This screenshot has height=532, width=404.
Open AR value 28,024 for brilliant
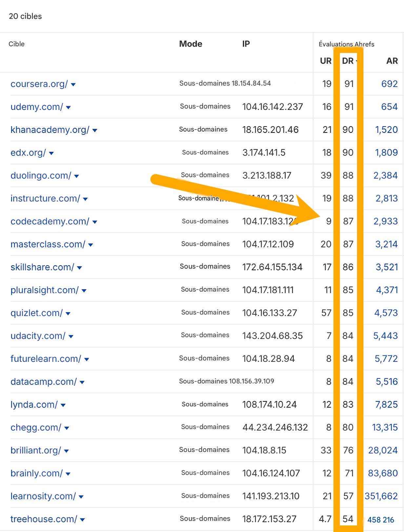383,450
